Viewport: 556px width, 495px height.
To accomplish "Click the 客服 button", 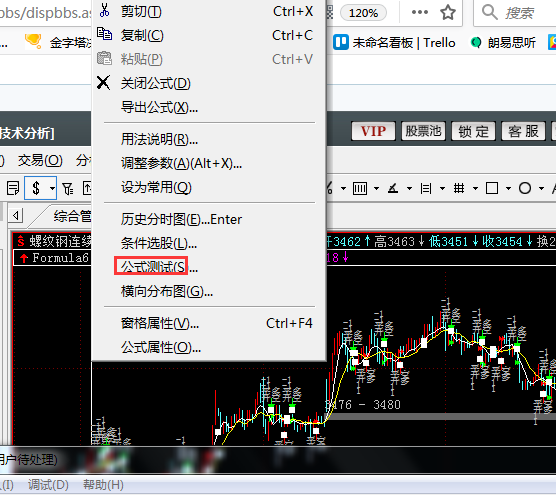I will 523,131.
